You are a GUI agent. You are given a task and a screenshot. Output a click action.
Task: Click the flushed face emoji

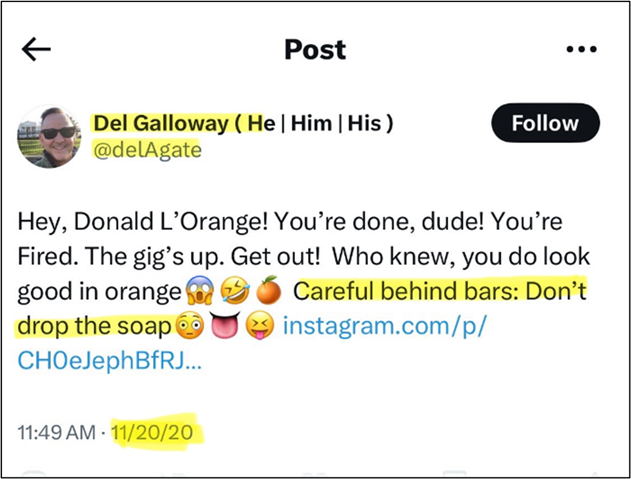(189, 327)
